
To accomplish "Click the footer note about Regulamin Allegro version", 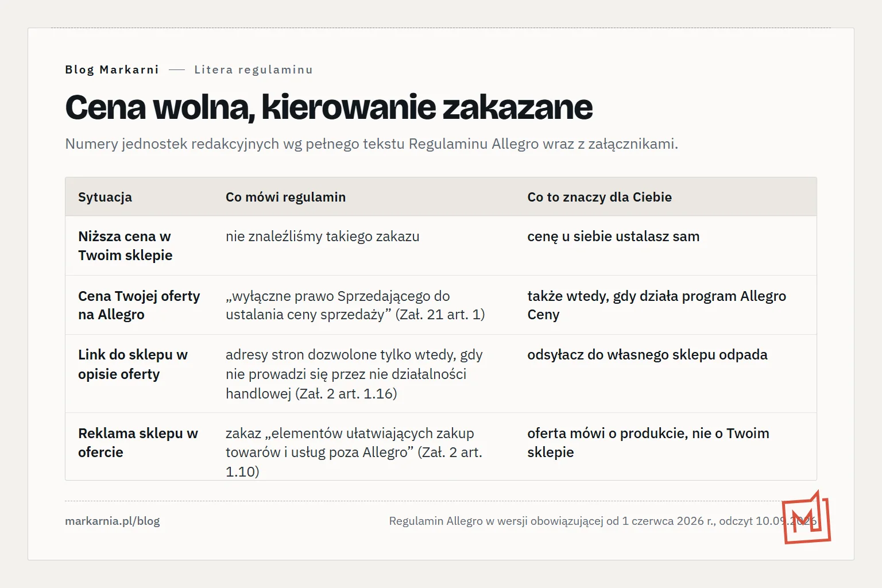I will click(602, 521).
